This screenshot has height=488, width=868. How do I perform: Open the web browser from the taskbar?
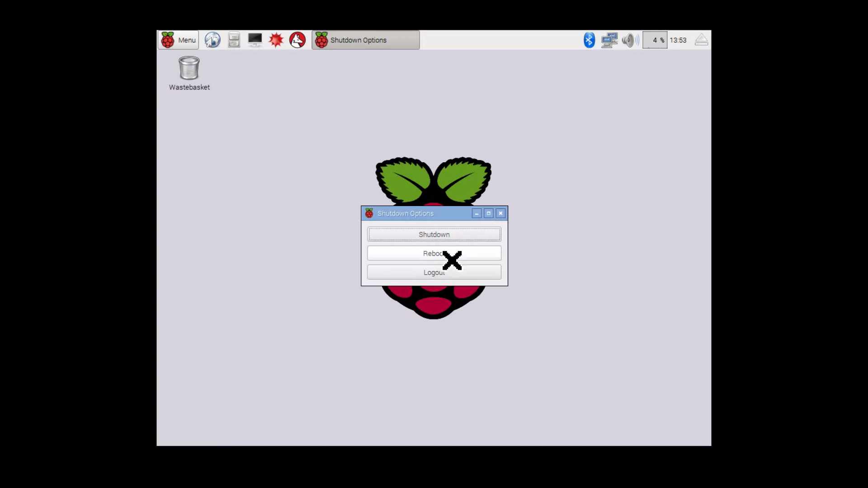click(212, 40)
